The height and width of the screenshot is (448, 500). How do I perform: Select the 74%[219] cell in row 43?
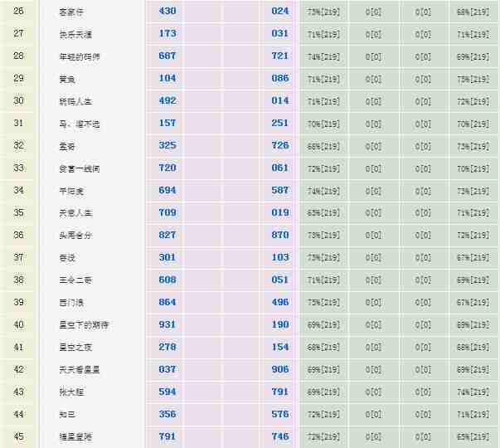[473, 392]
